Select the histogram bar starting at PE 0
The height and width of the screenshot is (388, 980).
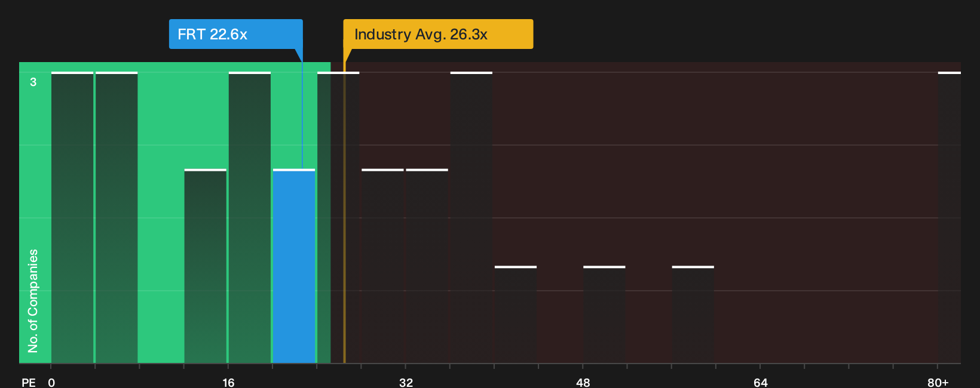point(72,217)
